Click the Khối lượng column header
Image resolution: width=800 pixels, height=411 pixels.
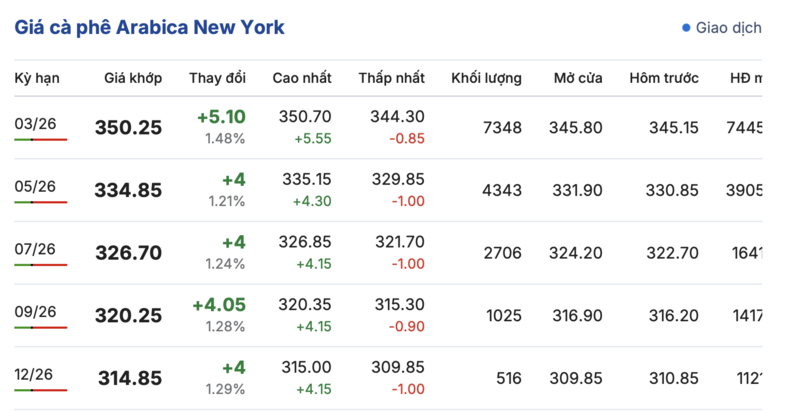point(486,78)
